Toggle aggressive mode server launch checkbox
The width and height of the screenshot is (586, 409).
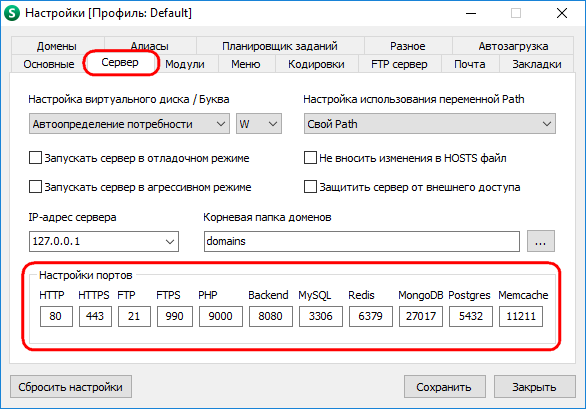(36, 187)
